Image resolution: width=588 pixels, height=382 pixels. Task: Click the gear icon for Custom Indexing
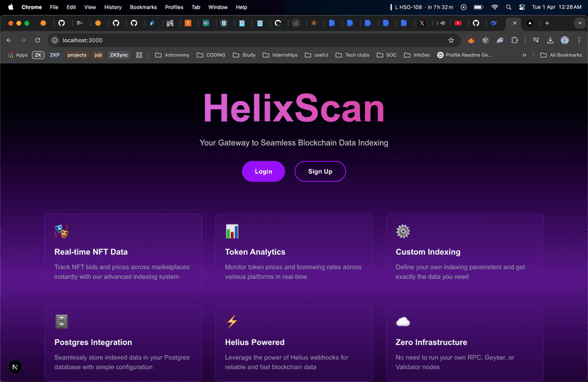(x=403, y=231)
